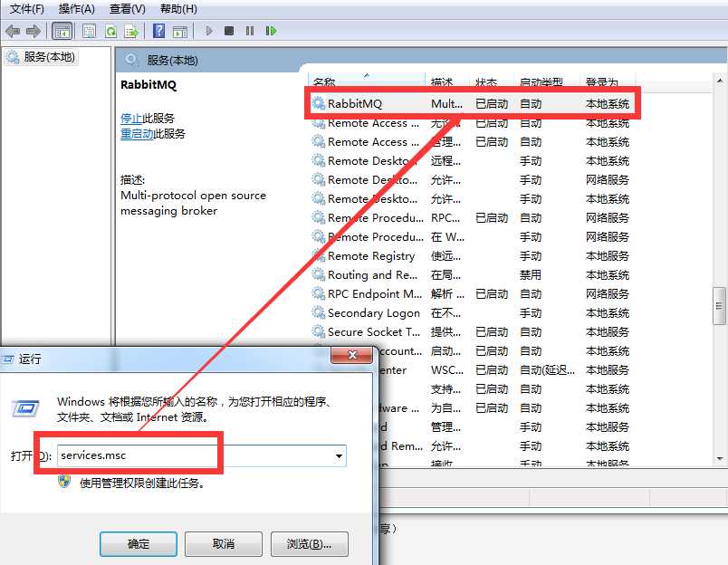Screen dimensions: 728x565
Task: Click gear icon of Remote Registry service
Action: click(319, 255)
